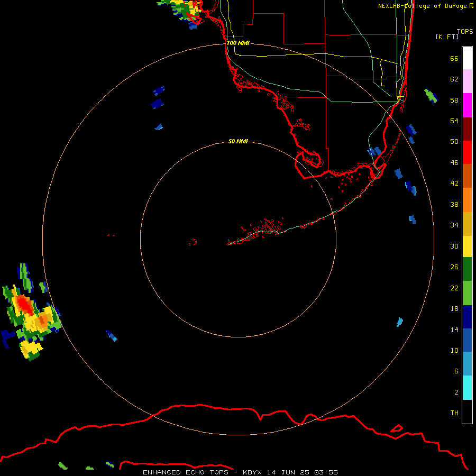Image resolution: width=476 pixels, height=476 pixels.
Task: Click the 6 legend value
Action: (456, 371)
